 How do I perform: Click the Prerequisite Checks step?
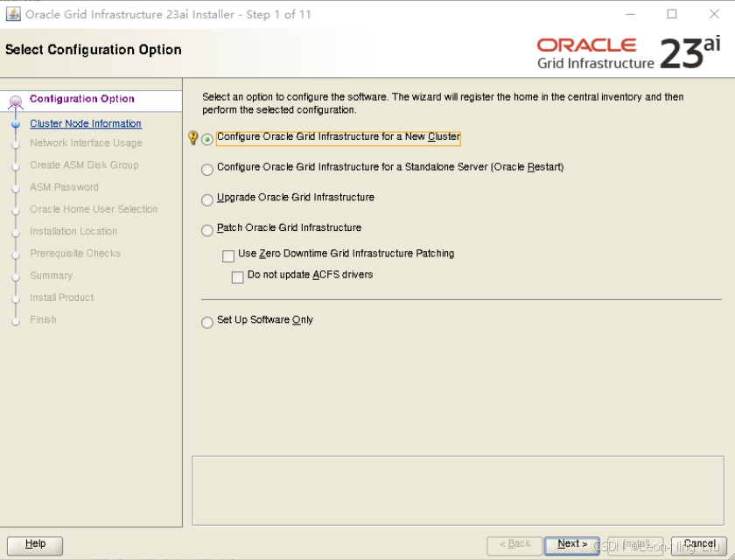[75, 253]
